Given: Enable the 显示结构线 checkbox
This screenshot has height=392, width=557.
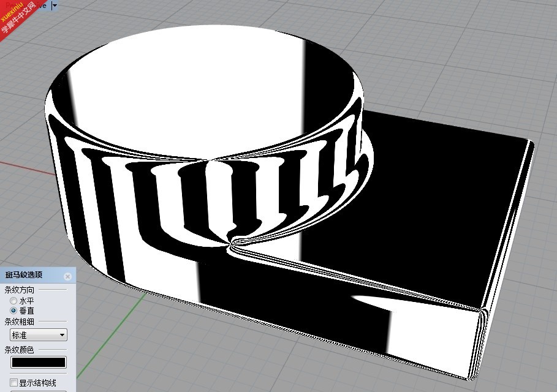Looking at the screenshot, I should coord(13,382).
